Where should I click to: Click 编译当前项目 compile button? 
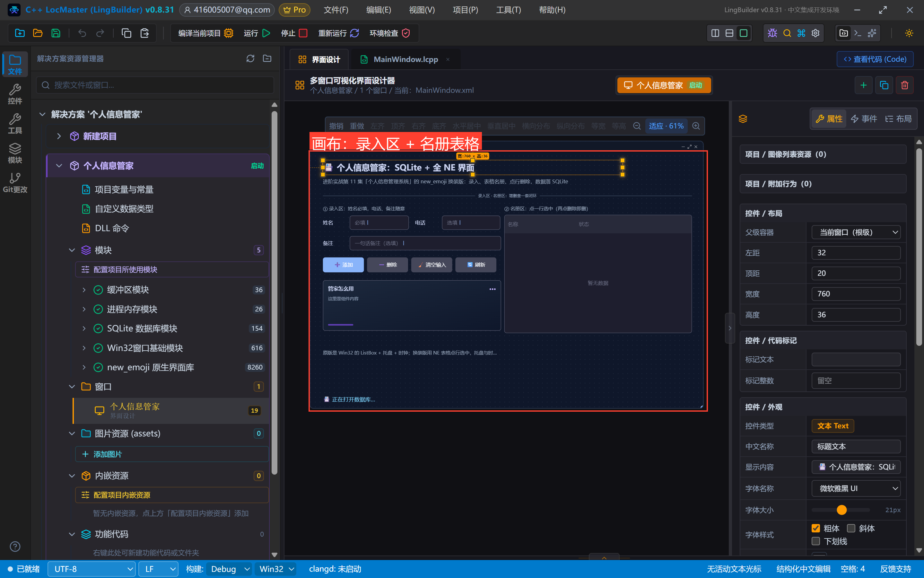click(x=205, y=33)
